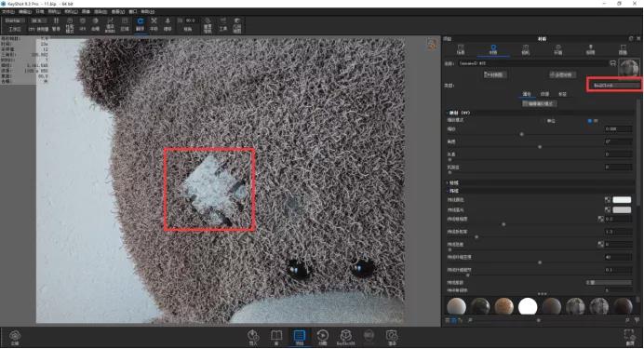Click the Screenshot icon at bottom right

(629, 338)
